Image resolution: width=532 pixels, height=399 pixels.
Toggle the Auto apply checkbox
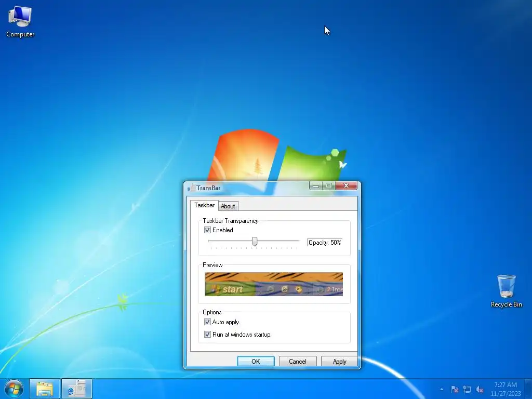click(207, 322)
